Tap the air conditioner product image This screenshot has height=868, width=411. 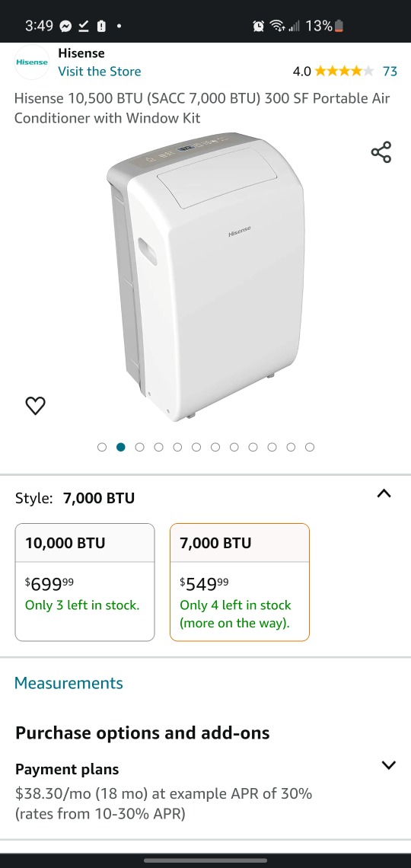[205, 277]
